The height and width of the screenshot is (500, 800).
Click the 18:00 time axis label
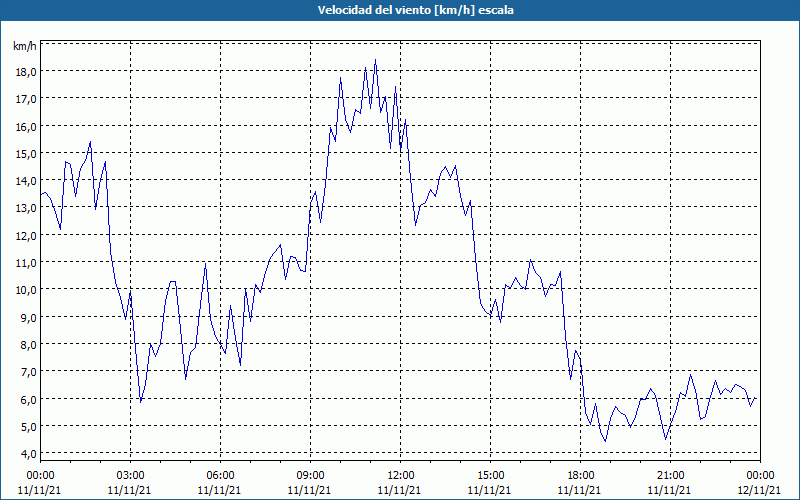click(x=580, y=476)
